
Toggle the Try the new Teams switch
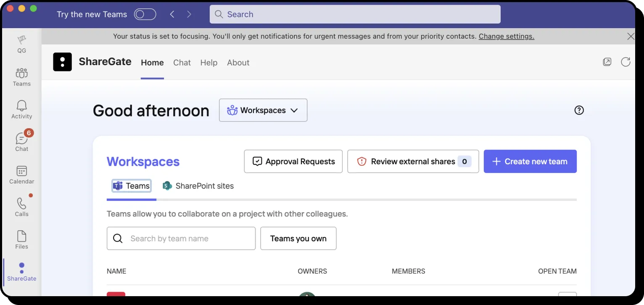coord(145,14)
